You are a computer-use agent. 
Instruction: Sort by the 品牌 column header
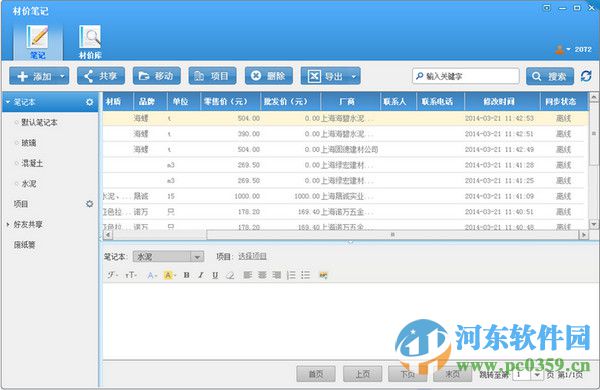150,101
